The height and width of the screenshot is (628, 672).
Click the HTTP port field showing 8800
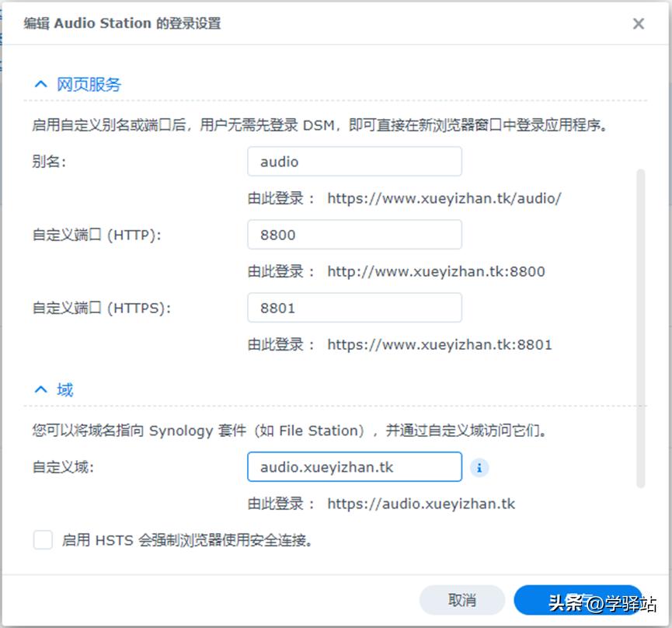(354, 234)
